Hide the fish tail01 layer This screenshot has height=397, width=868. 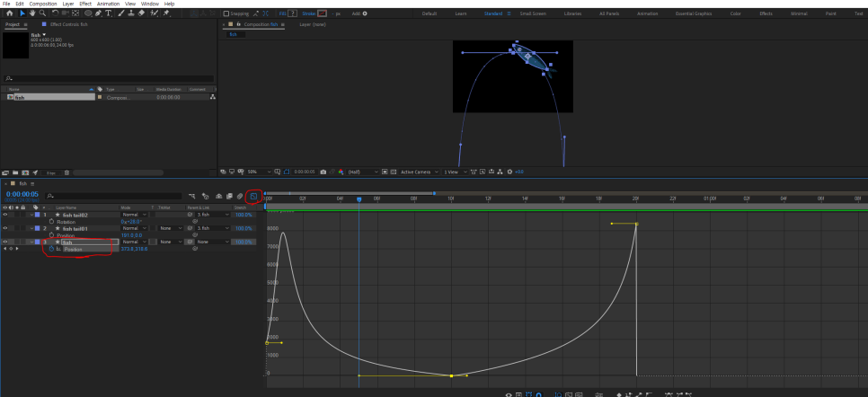click(5, 227)
